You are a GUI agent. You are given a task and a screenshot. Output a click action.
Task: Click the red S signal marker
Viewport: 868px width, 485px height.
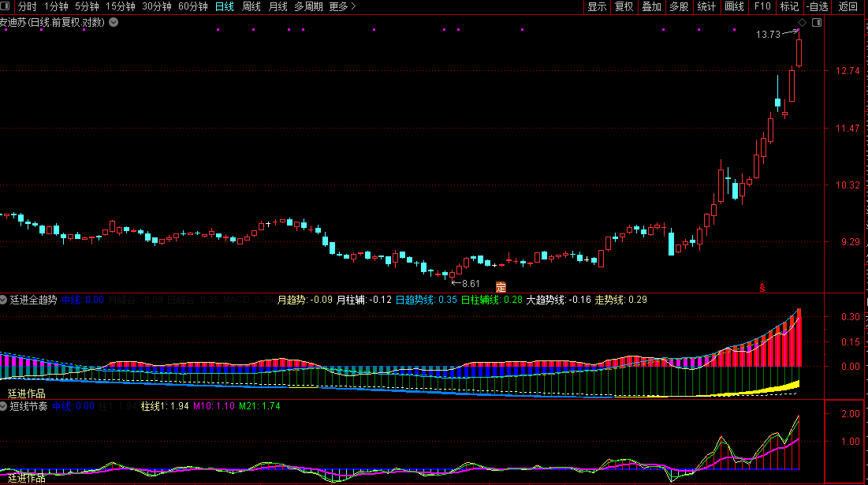762,287
